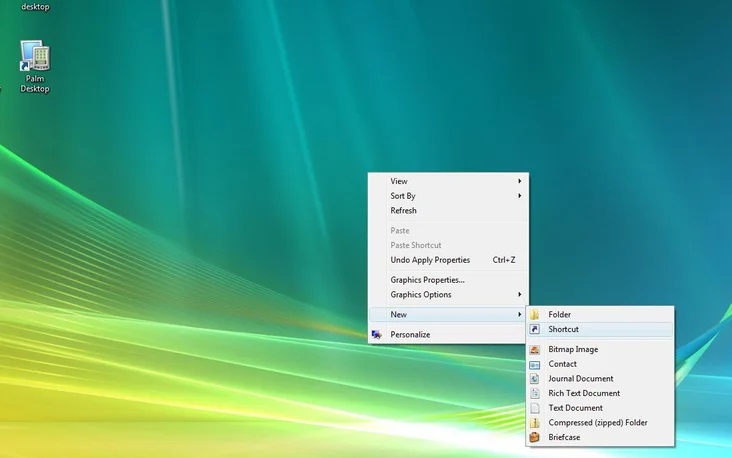Click the disabled Paste entry
The width and height of the screenshot is (732, 458).
(x=448, y=231)
